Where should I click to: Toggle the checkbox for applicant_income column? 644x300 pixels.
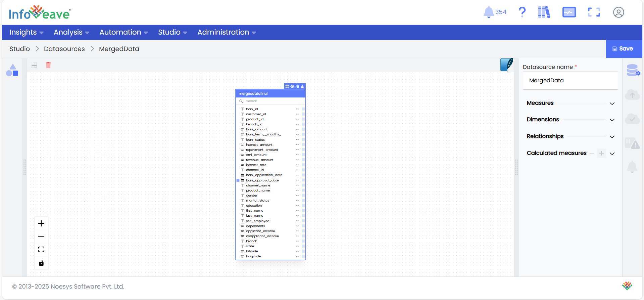coord(303,231)
